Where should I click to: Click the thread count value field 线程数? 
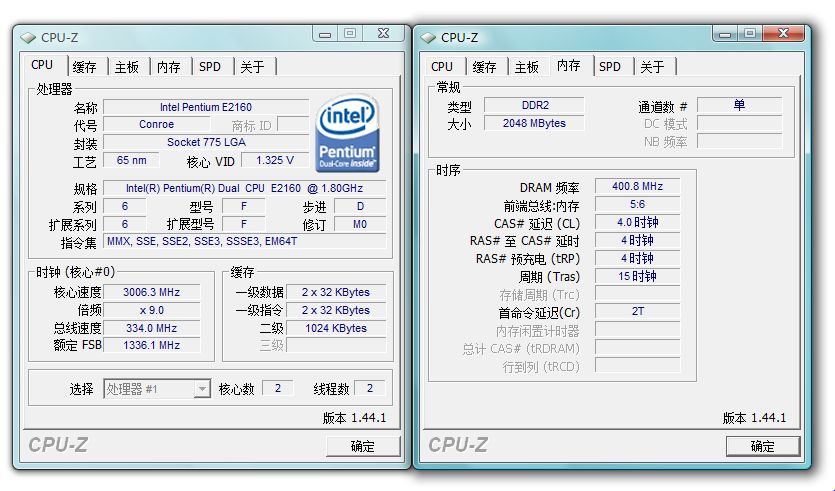click(x=370, y=388)
